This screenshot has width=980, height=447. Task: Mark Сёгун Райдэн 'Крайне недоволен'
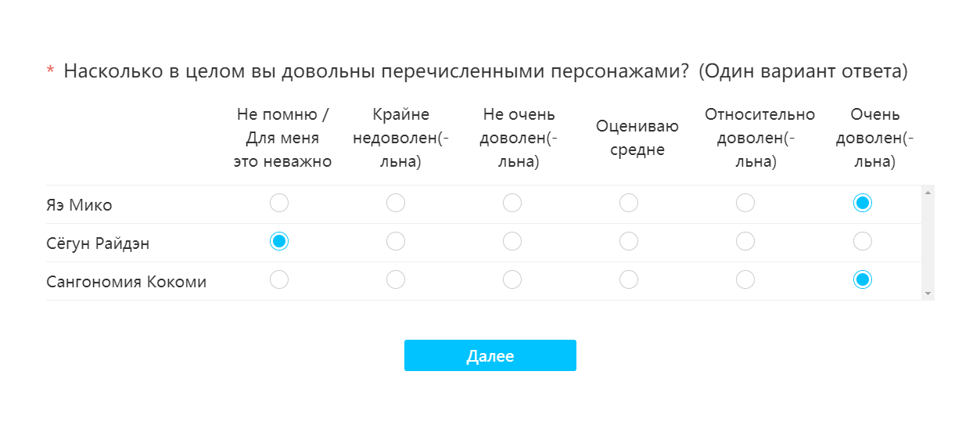[x=396, y=242]
